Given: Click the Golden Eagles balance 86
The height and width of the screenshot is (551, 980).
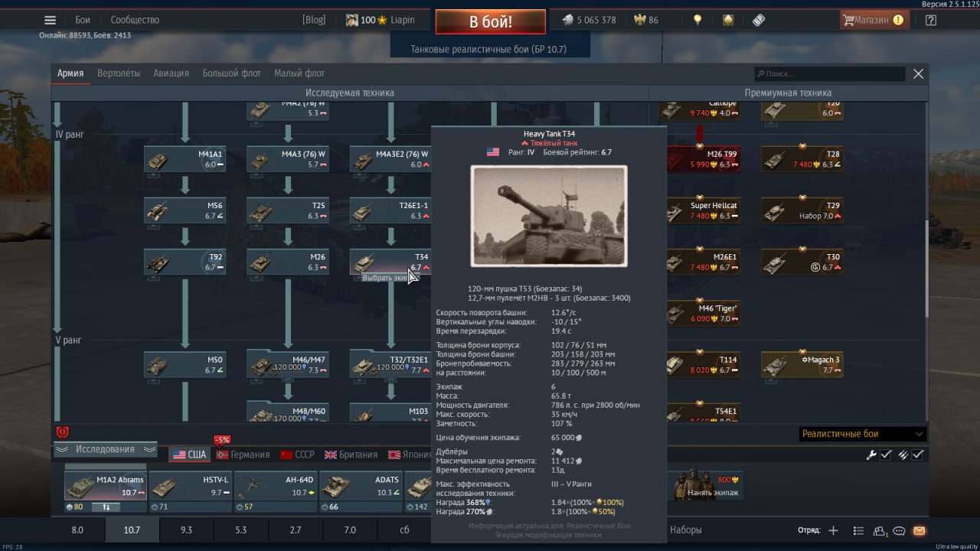Looking at the screenshot, I should [x=646, y=20].
